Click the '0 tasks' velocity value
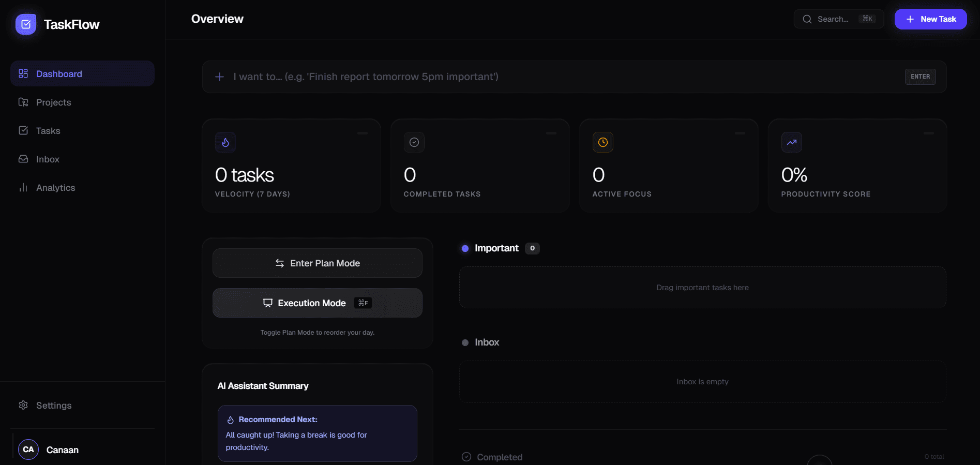Image resolution: width=980 pixels, height=465 pixels. pyautogui.click(x=244, y=175)
